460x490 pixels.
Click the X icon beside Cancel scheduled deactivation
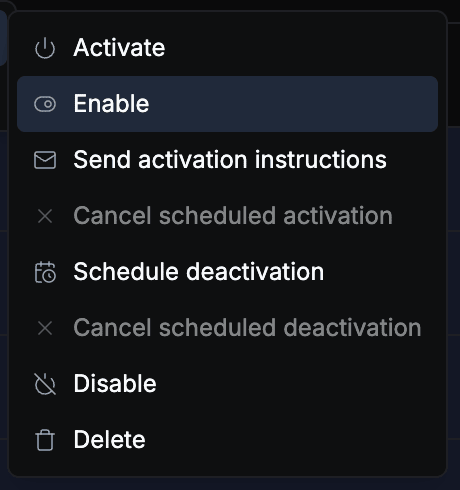pos(45,328)
